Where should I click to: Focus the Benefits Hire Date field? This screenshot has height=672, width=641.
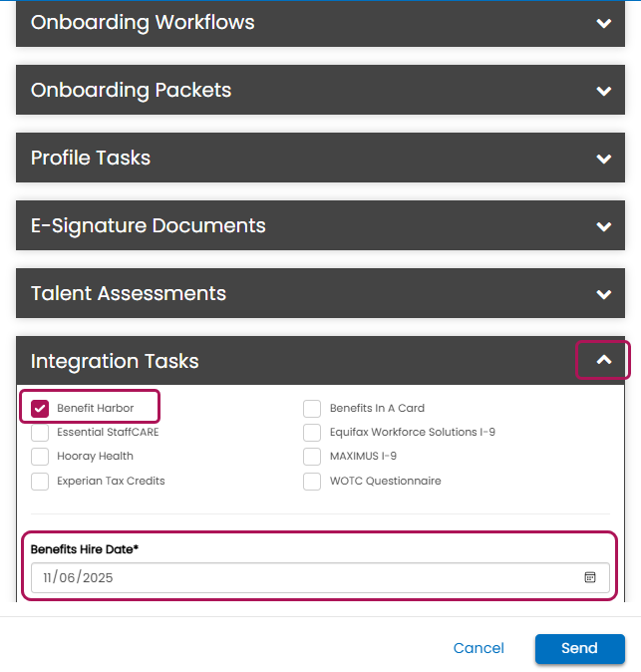(x=320, y=577)
